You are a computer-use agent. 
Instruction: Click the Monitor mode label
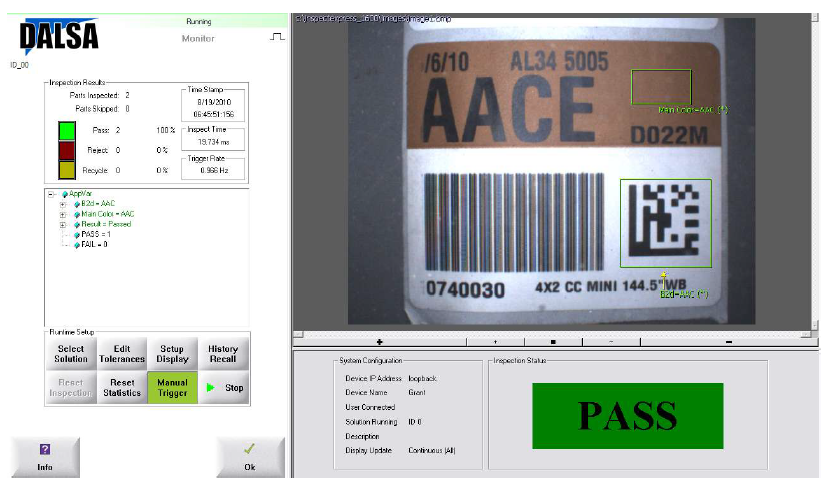(198, 38)
